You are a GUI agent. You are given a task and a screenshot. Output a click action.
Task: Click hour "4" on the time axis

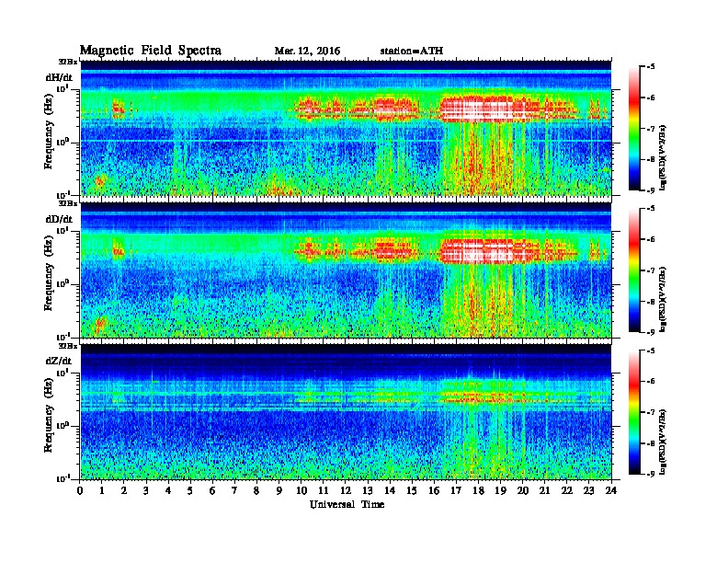pyautogui.click(x=168, y=490)
